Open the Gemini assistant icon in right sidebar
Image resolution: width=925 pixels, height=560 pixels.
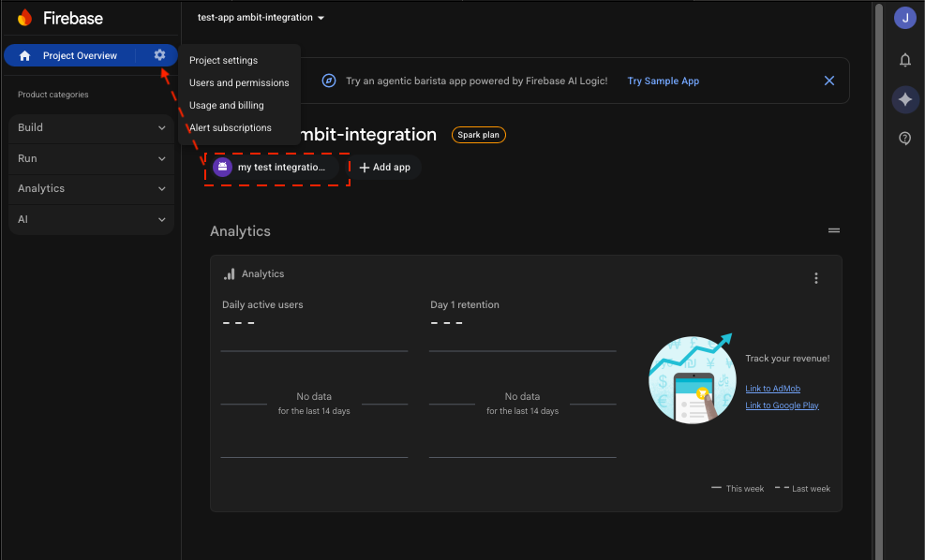903,99
